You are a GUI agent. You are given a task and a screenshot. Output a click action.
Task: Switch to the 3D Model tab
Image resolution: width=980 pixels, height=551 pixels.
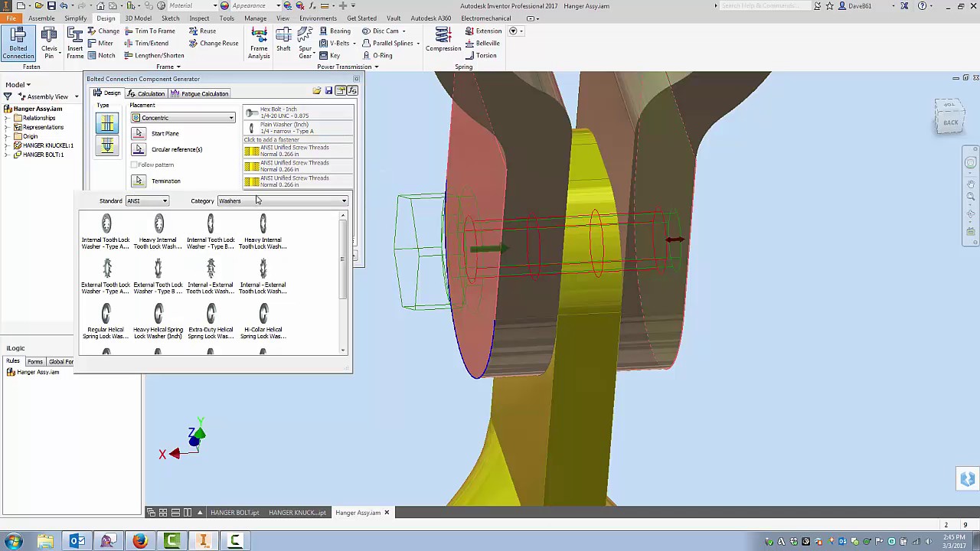click(138, 18)
